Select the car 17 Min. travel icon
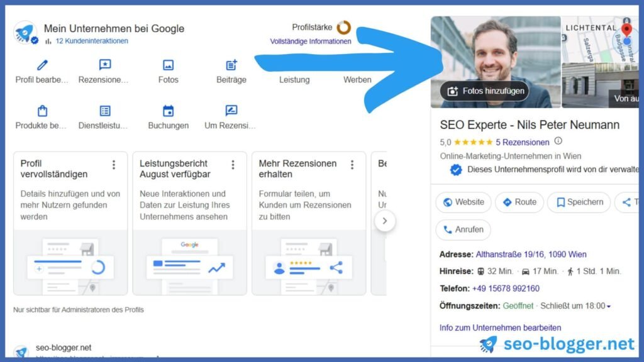 coord(525,271)
